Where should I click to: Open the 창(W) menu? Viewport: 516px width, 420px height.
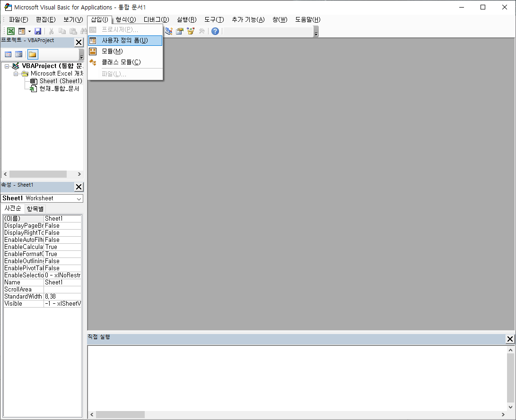pyautogui.click(x=280, y=20)
